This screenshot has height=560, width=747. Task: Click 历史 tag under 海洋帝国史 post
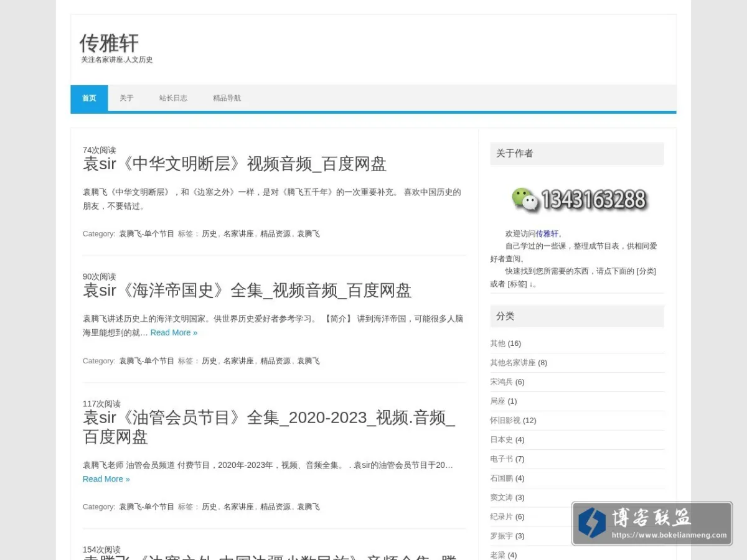coord(209,361)
